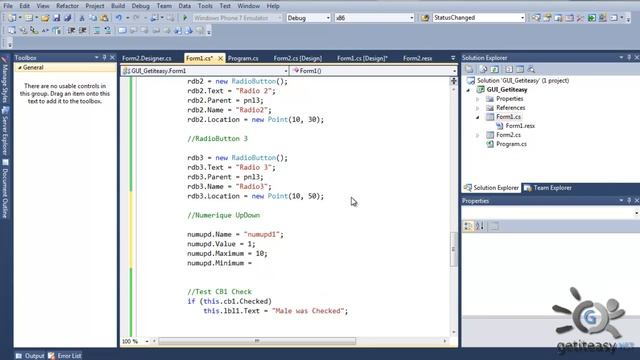Click Refresh icon in Solution Explorer
640x360 pixels.
[495, 69]
